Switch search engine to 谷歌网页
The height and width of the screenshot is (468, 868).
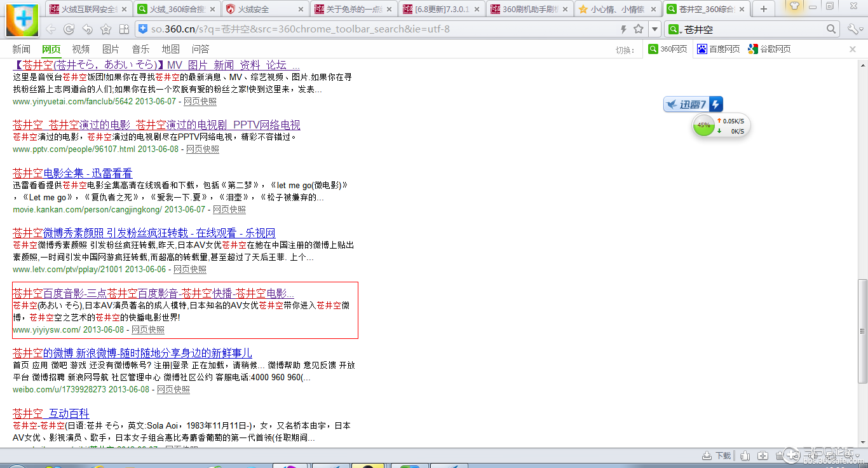coord(770,49)
